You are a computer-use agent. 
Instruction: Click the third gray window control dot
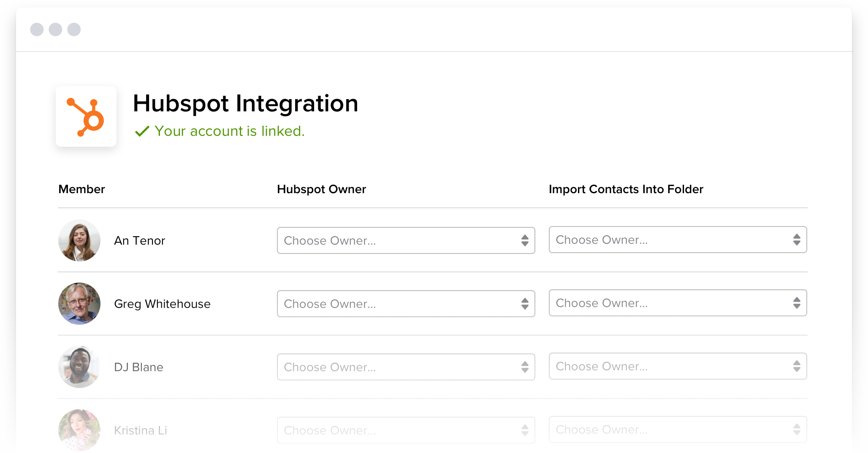[74, 30]
